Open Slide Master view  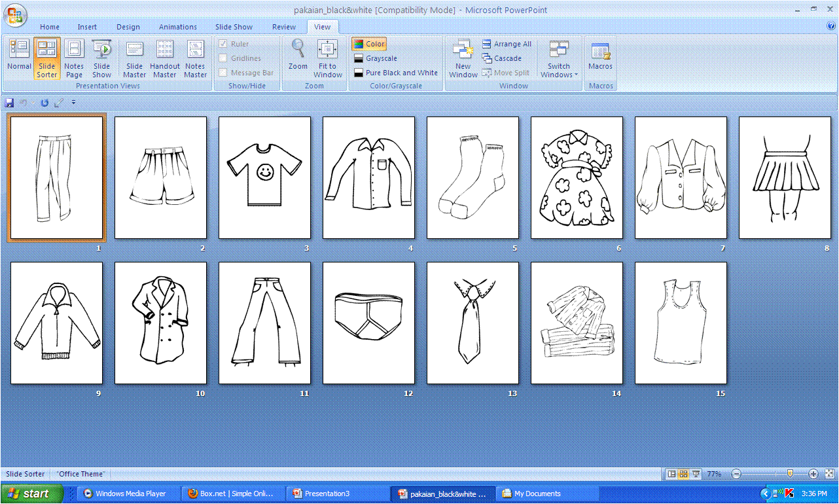[x=135, y=58]
